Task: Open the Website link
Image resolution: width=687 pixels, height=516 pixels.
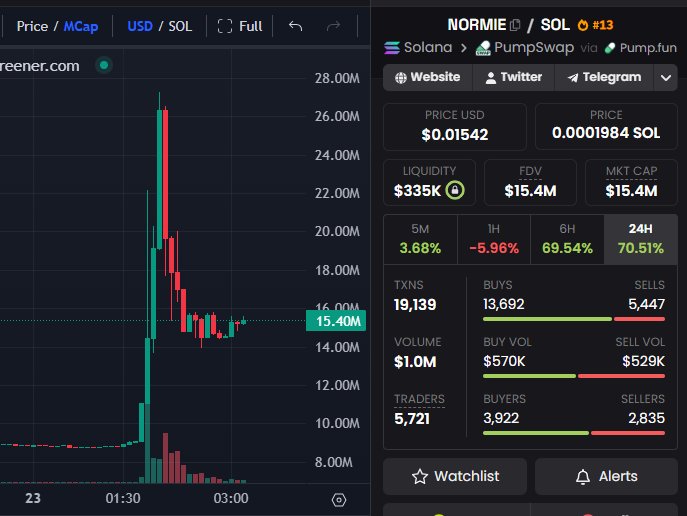Action: [428, 78]
